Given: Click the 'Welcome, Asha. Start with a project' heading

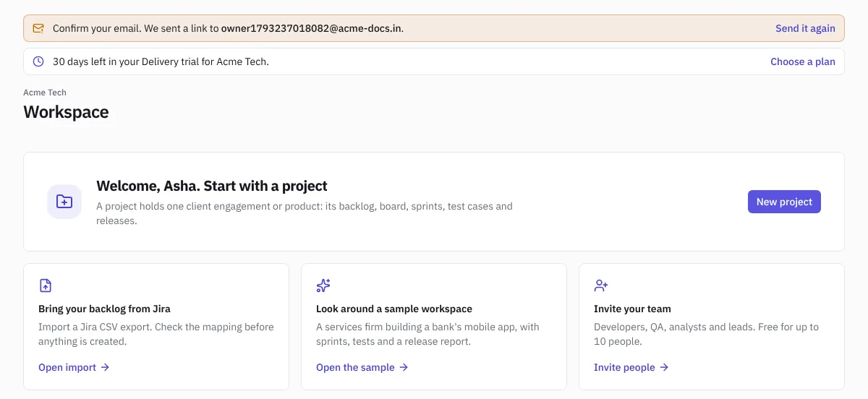Looking at the screenshot, I should [212, 186].
